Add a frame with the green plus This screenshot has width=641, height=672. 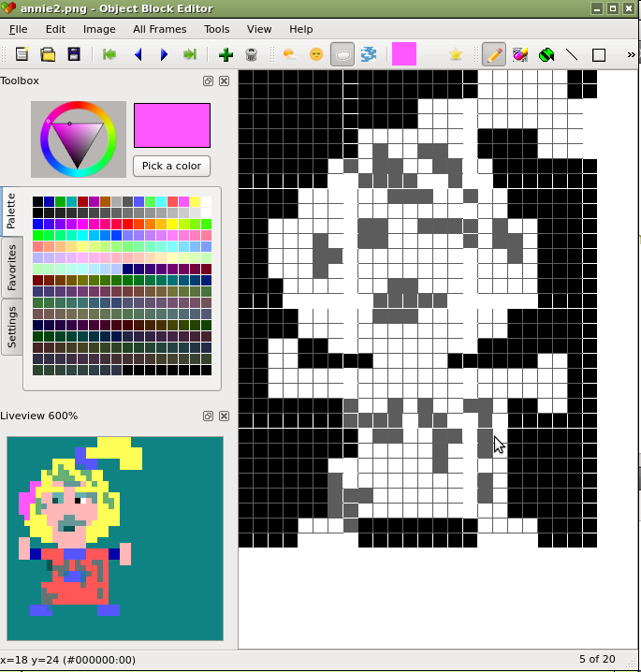(x=226, y=55)
